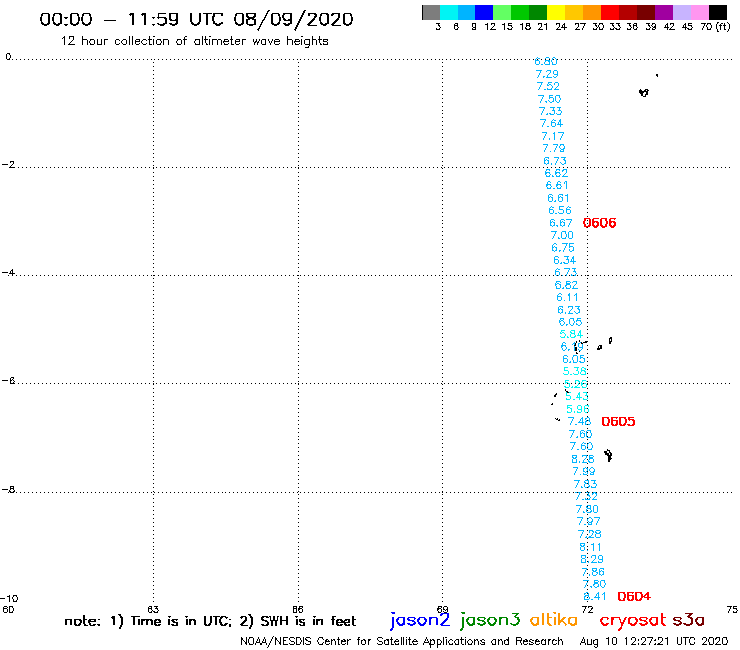The image size is (740, 650).
Task: Click the wave height value 8.41
Action: [x=595, y=597]
